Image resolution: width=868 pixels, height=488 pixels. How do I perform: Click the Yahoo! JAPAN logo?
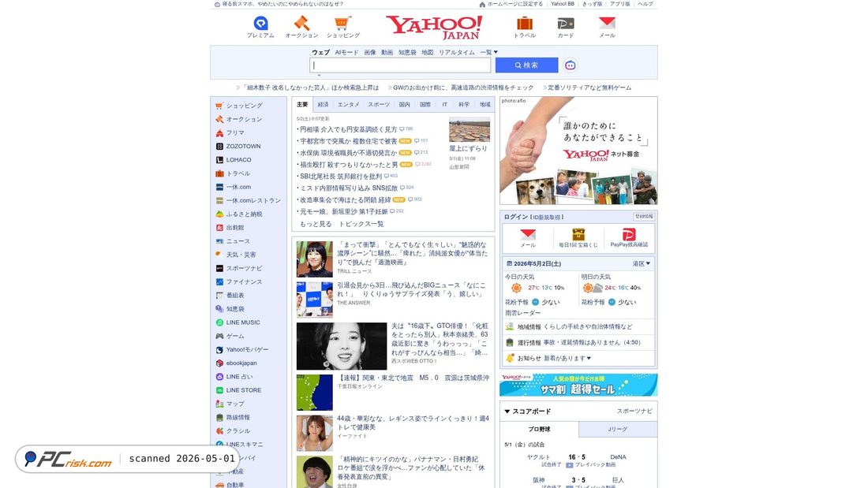(x=434, y=27)
